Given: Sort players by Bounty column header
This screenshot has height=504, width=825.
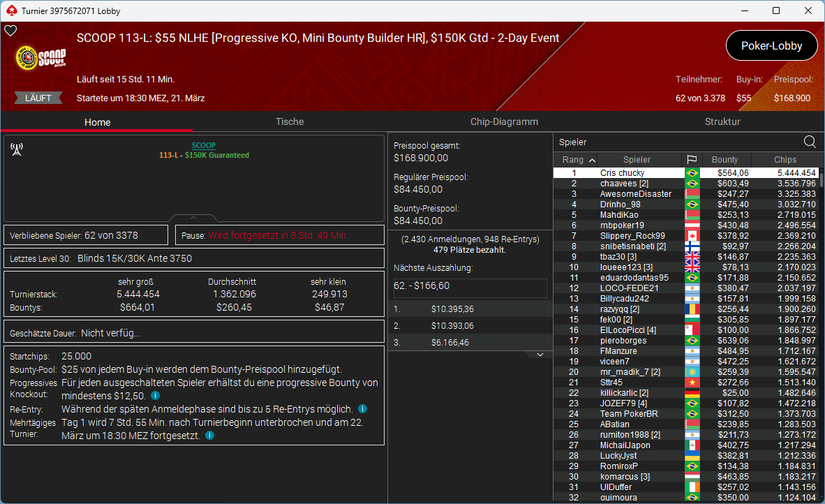Looking at the screenshot, I should [725, 160].
